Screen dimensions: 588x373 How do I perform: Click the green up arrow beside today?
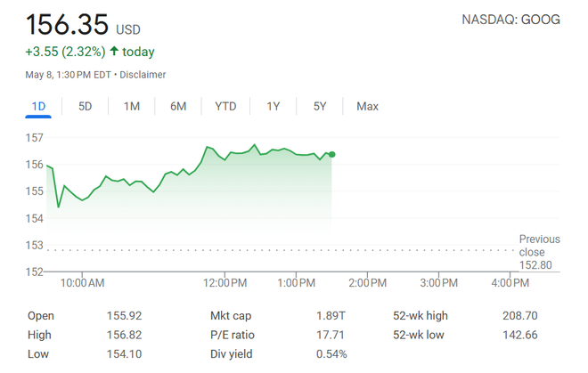point(114,51)
